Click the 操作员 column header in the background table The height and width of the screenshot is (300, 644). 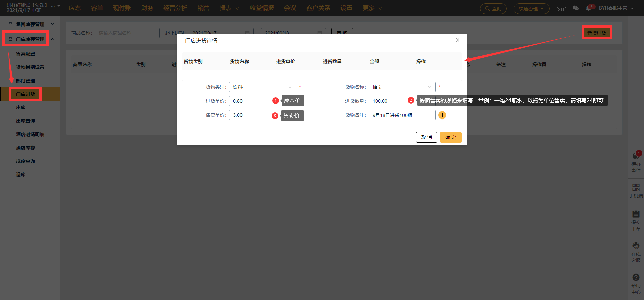[539, 64]
